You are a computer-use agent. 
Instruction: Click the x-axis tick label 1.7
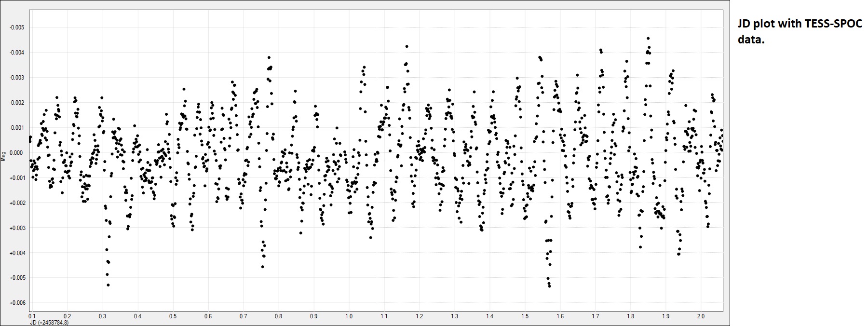pyautogui.click(x=596, y=316)
